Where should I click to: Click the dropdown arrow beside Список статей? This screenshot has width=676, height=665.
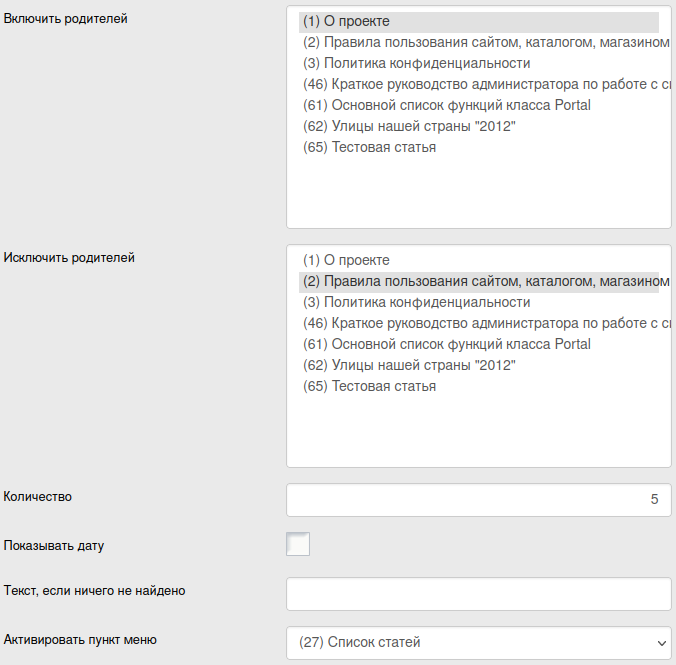(660, 642)
